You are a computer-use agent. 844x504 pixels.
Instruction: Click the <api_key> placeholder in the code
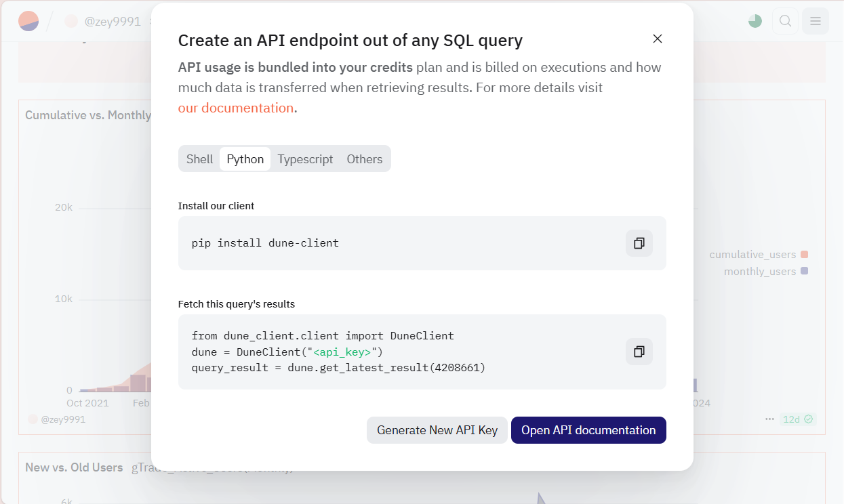[342, 352]
